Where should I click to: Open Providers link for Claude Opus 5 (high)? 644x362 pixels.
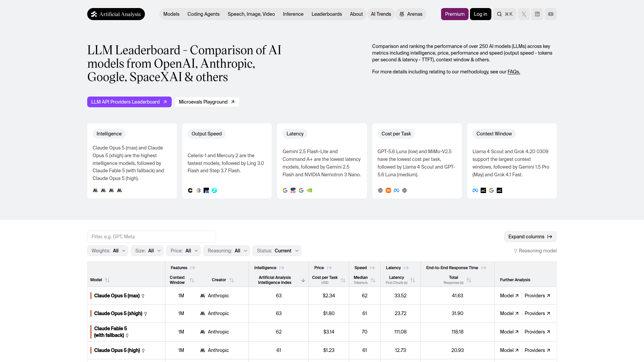[537, 350]
